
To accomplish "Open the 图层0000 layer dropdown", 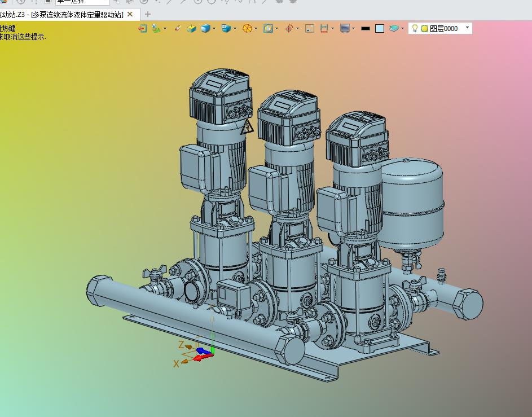I will pyautogui.click(x=467, y=28).
